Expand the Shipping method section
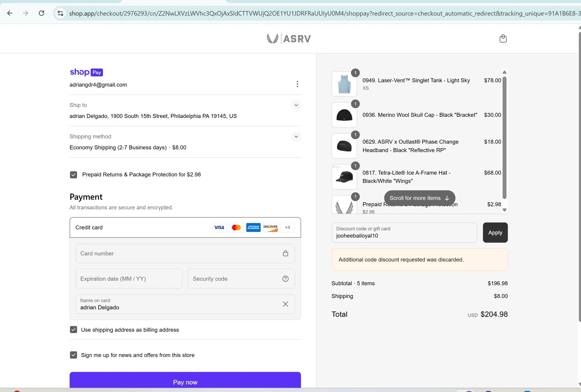Image resolution: width=581 pixels, height=392 pixels. point(296,137)
